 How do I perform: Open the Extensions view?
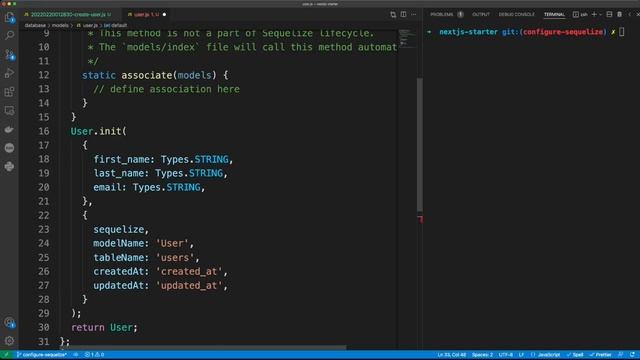(9, 92)
